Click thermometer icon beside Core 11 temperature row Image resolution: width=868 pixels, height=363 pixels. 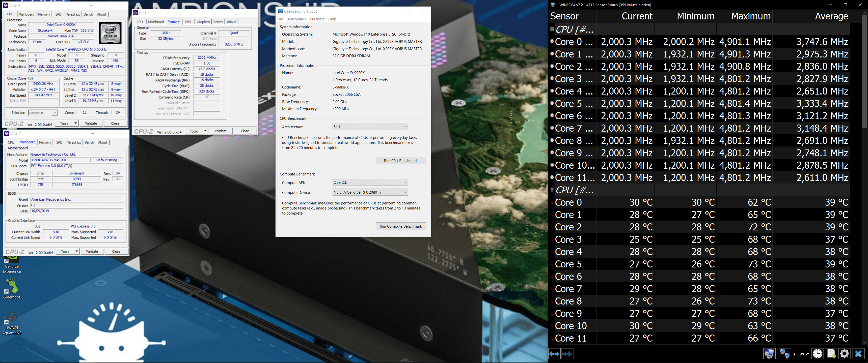click(x=552, y=338)
